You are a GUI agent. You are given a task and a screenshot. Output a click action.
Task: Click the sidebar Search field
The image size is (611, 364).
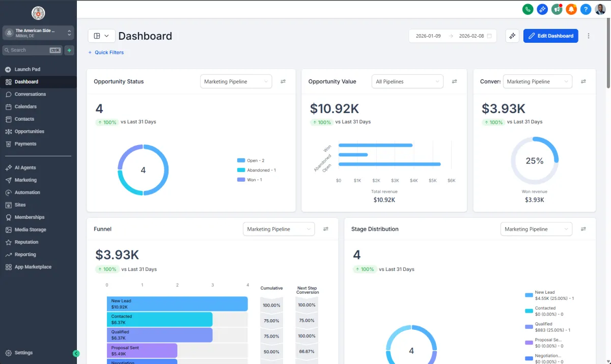pyautogui.click(x=33, y=50)
